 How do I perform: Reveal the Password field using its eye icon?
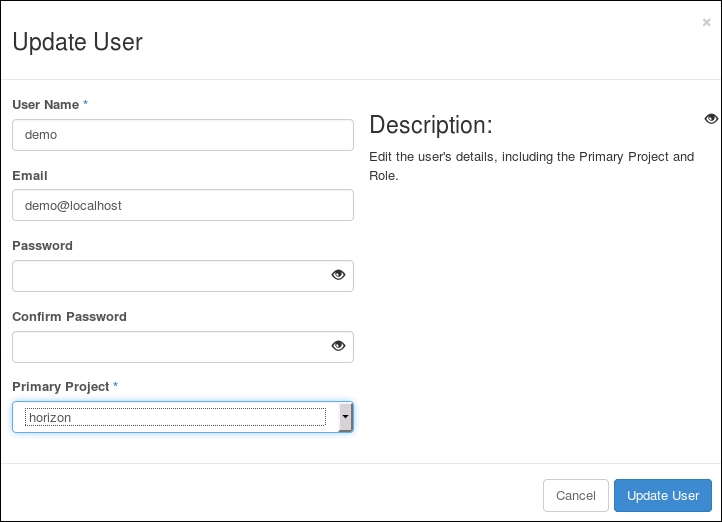click(338, 276)
